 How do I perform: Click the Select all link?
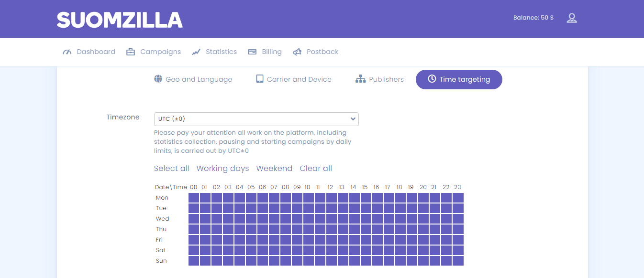[x=171, y=168]
